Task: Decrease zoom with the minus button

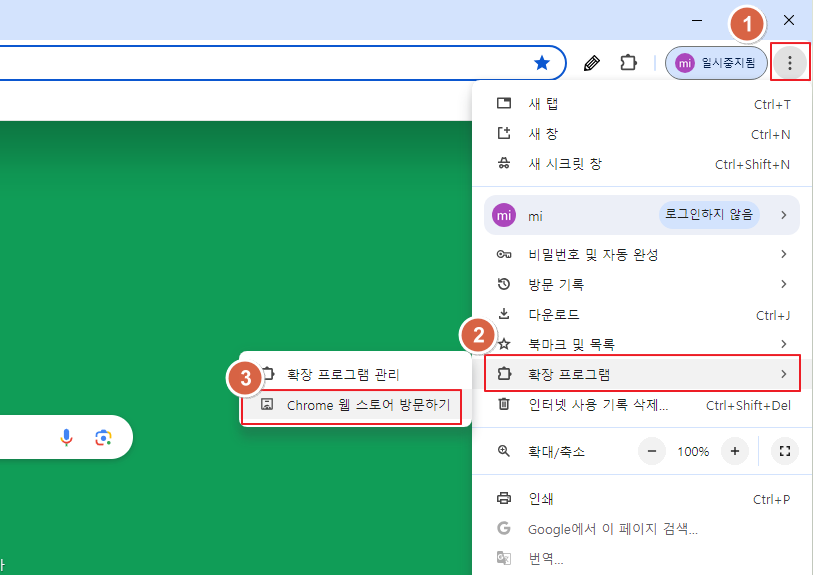Action: click(x=652, y=452)
